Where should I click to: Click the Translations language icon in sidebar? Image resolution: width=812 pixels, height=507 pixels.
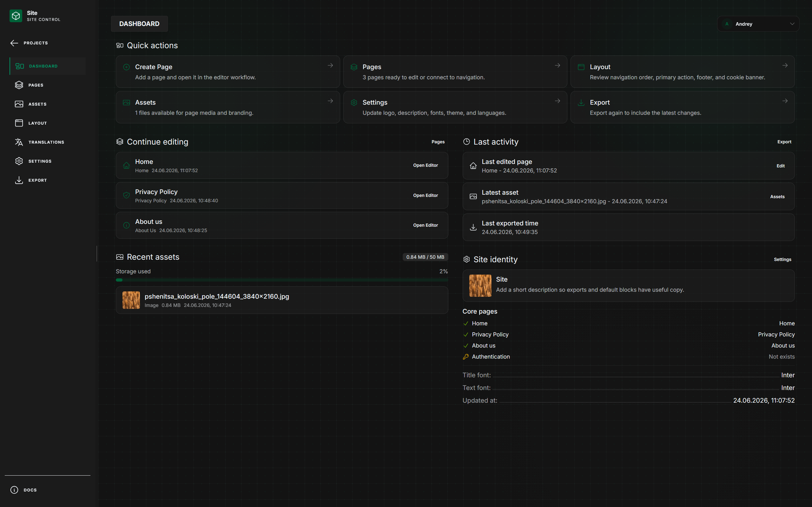tap(19, 142)
